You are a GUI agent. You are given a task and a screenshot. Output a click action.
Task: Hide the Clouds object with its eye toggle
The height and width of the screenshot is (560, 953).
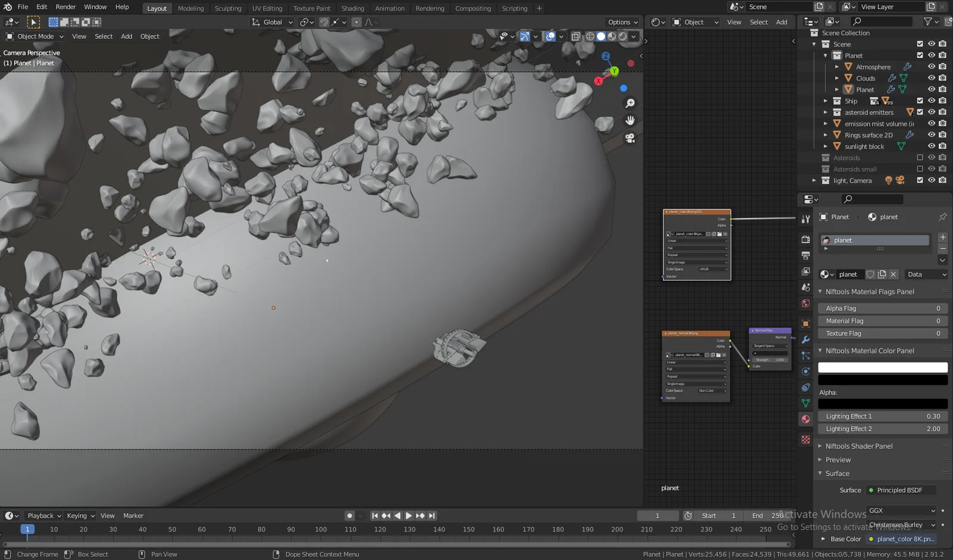[x=932, y=78]
